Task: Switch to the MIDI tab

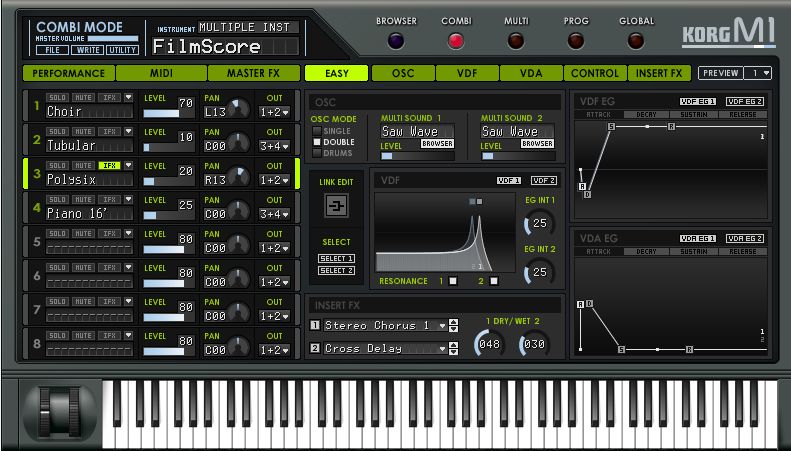Action: click(161, 73)
